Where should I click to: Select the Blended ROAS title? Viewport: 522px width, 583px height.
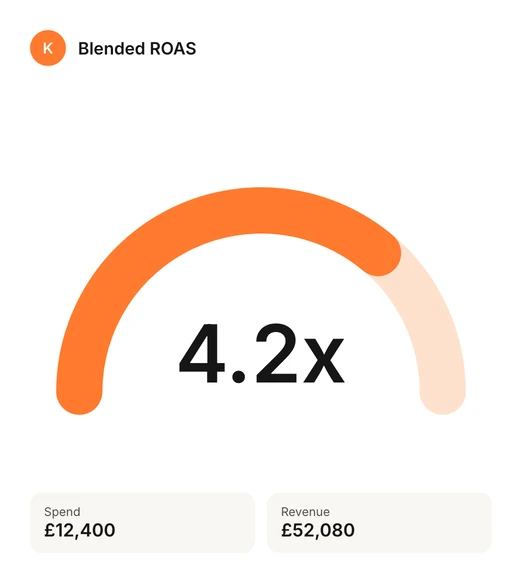(x=137, y=49)
